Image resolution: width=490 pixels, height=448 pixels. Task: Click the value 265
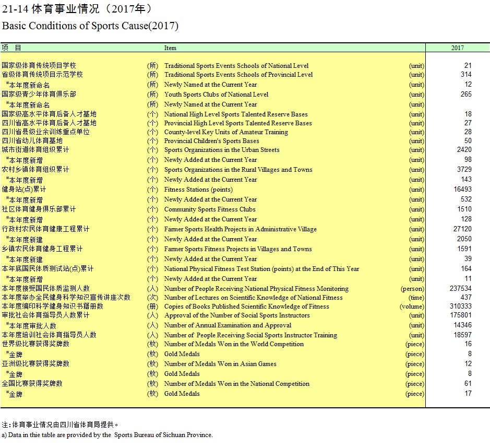(466, 95)
